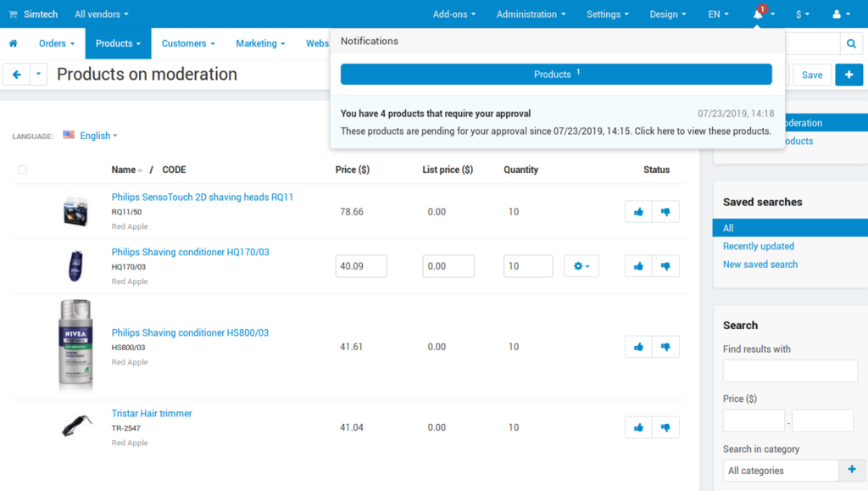Approve Philips Shaving conditioner HQ170/03

point(638,266)
